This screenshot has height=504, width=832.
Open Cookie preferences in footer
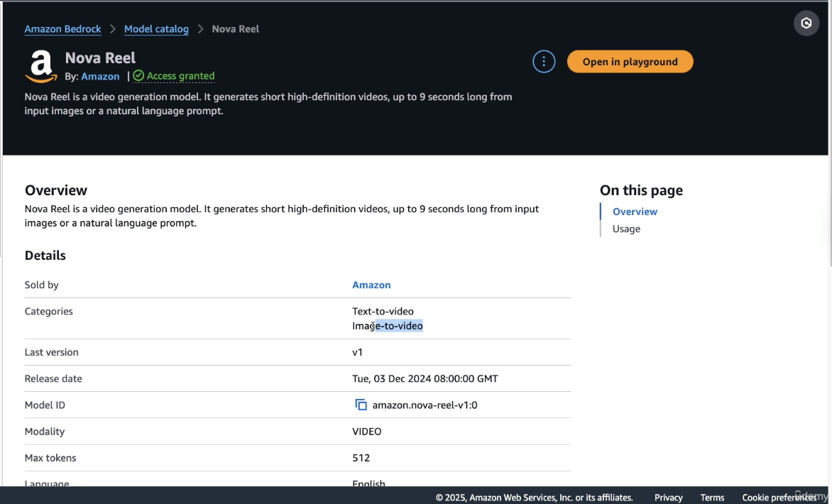click(x=779, y=498)
